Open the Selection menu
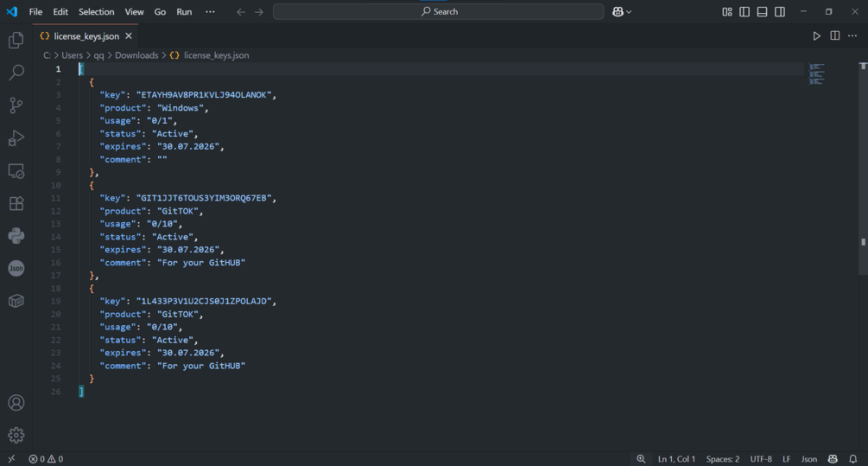868x466 pixels. coord(97,11)
